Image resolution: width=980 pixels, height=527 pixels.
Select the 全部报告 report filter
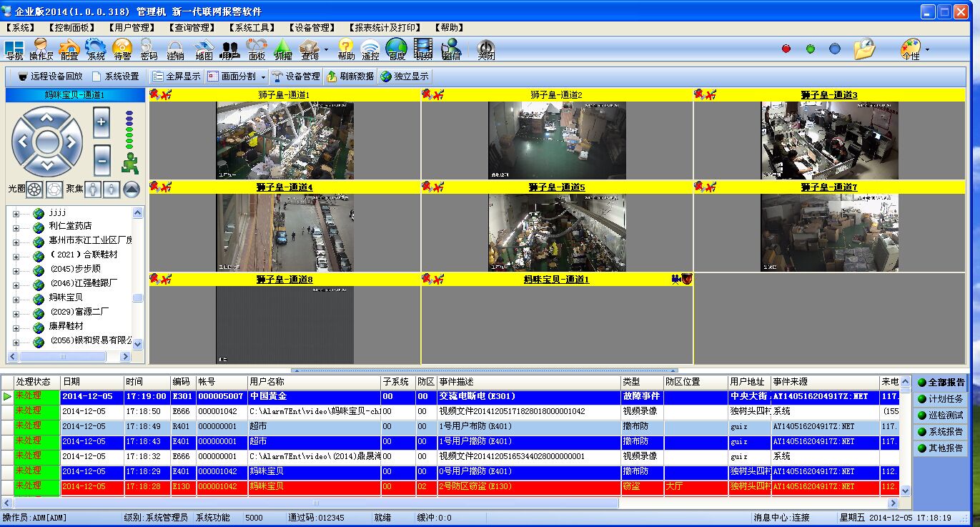click(941, 383)
